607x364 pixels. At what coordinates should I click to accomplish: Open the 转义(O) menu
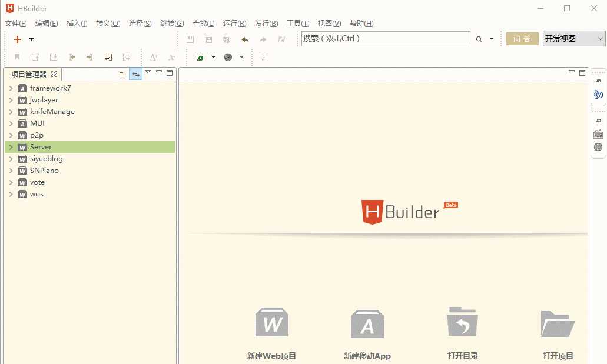[x=108, y=23]
